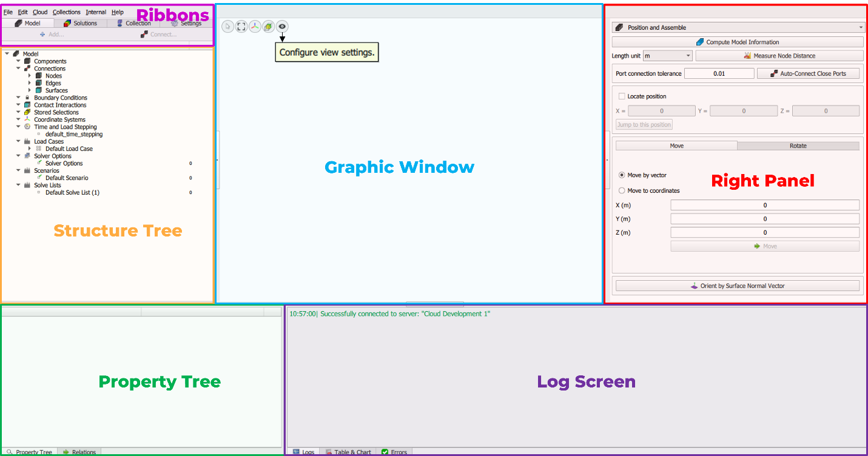The image size is (868, 456).
Task: Click the Scenarios icon in the tree
Action: (27, 170)
